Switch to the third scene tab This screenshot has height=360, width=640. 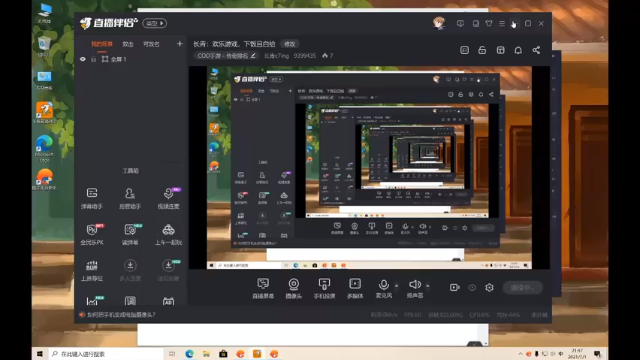(x=151, y=44)
